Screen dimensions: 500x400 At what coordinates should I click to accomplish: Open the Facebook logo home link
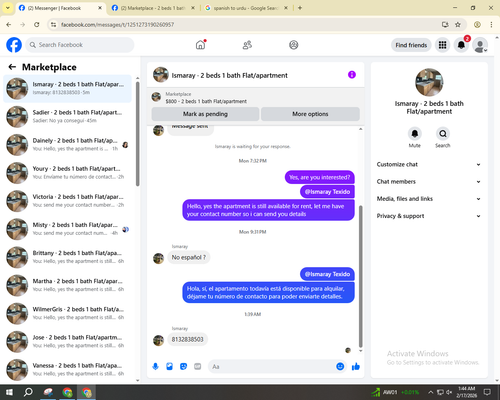14,45
